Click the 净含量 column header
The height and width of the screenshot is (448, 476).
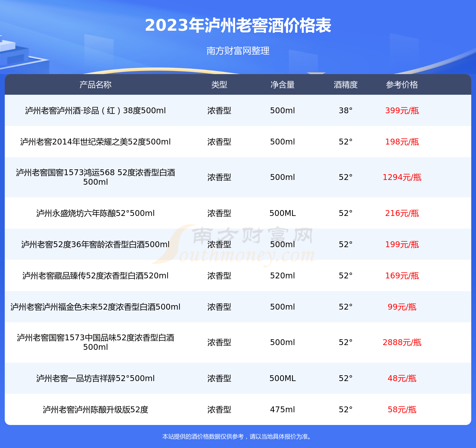[x=282, y=85]
